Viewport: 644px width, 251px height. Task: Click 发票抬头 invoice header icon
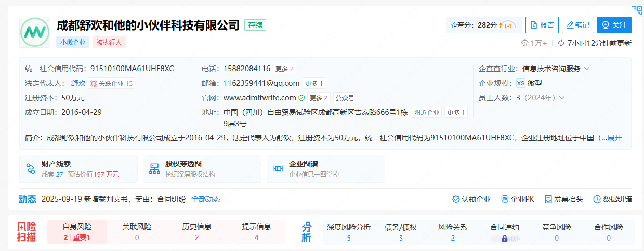[548, 199]
